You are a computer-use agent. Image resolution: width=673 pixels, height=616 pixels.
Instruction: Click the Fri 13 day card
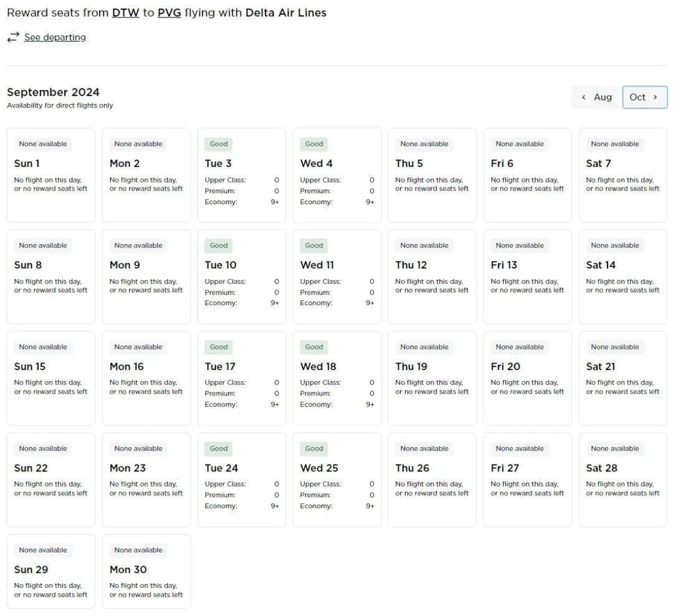point(527,277)
